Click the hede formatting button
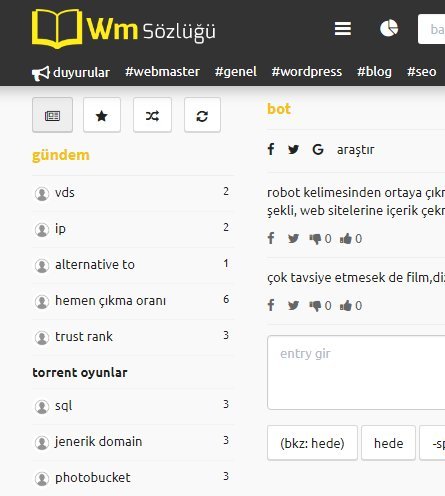The width and height of the screenshot is (445, 496). (x=388, y=443)
